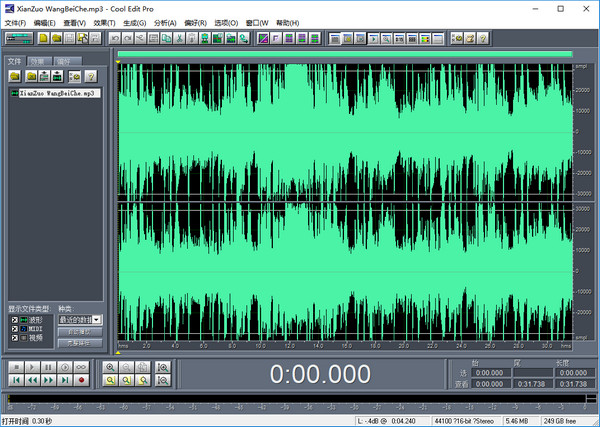Toggle Loop playback (infinity icon)

point(81,367)
